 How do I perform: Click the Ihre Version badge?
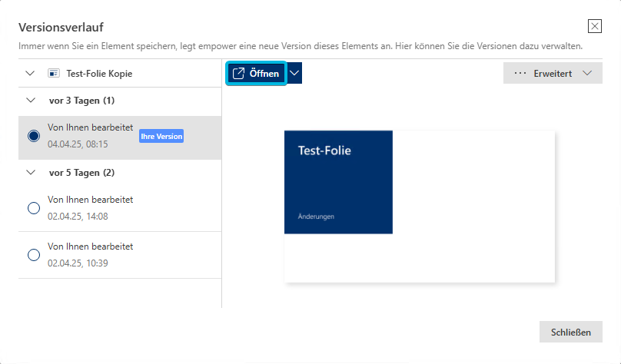point(161,136)
